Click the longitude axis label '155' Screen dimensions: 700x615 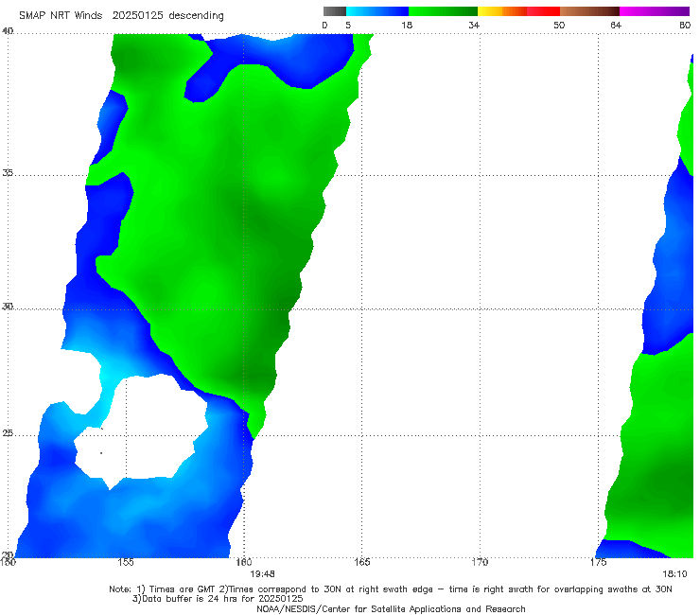point(126,562)
